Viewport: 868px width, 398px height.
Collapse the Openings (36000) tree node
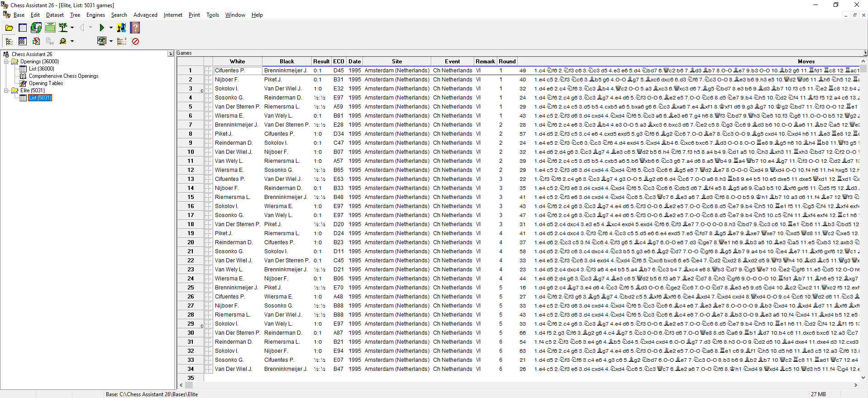[x=6, y=62]
